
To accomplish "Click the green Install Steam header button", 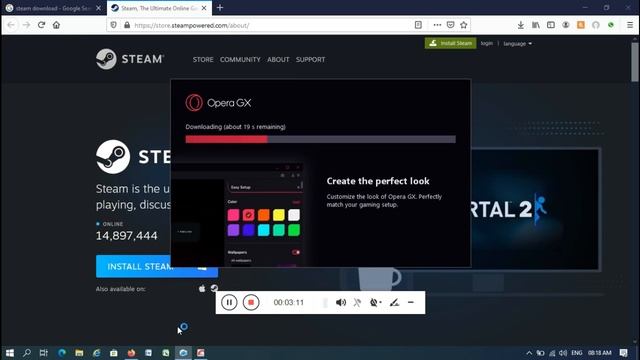I will point(451,43).
